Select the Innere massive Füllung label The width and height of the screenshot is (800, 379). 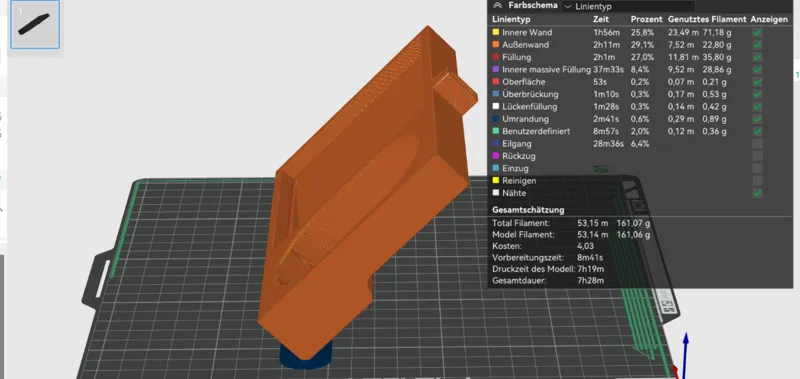[x=546, y=69]
